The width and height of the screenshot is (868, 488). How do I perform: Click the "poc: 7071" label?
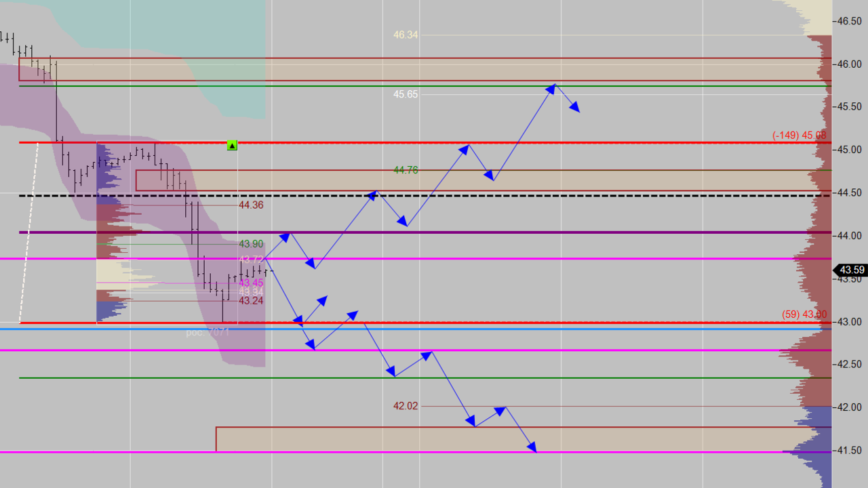click(x=208, y=332)
